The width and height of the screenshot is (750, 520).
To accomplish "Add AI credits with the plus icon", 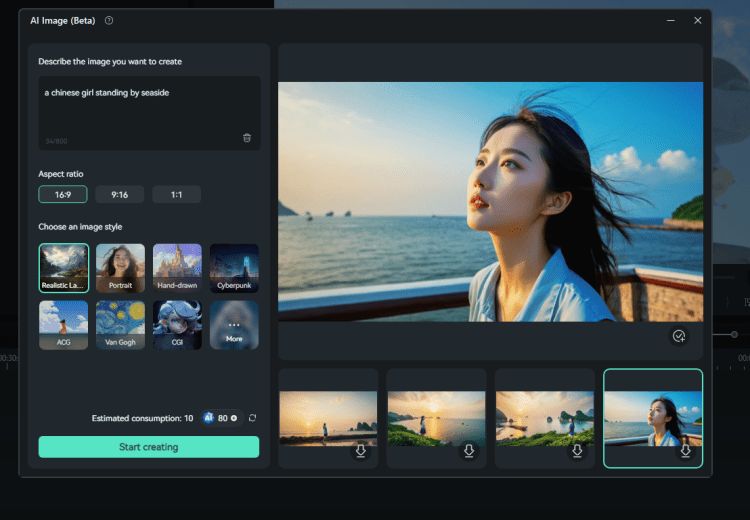I will click(x=234, y=418).
